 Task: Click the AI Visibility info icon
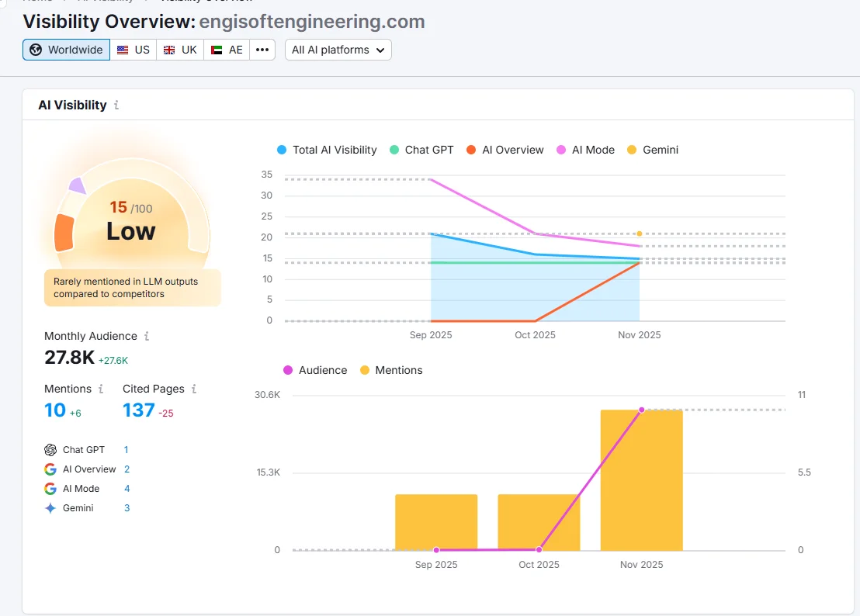[116, 105]
